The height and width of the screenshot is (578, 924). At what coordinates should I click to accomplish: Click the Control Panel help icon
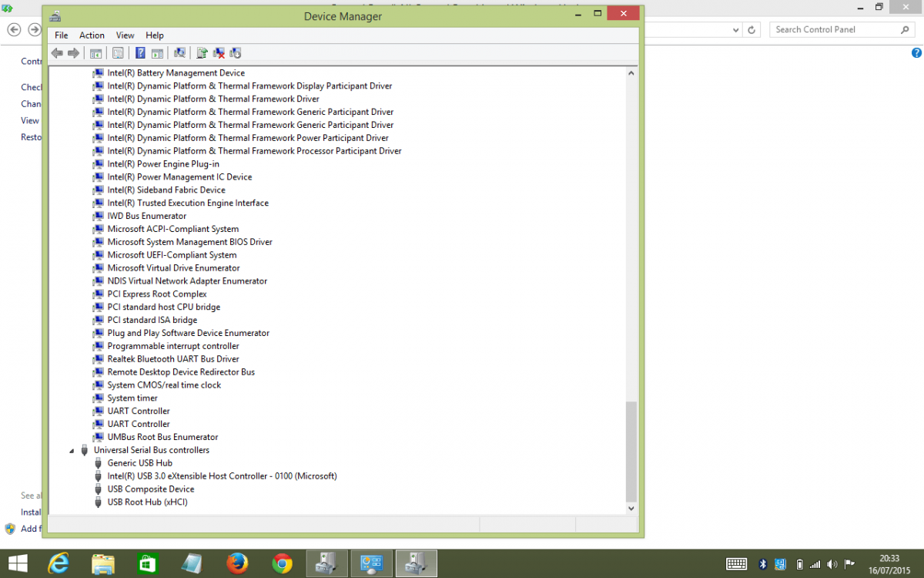coord(916,53)
